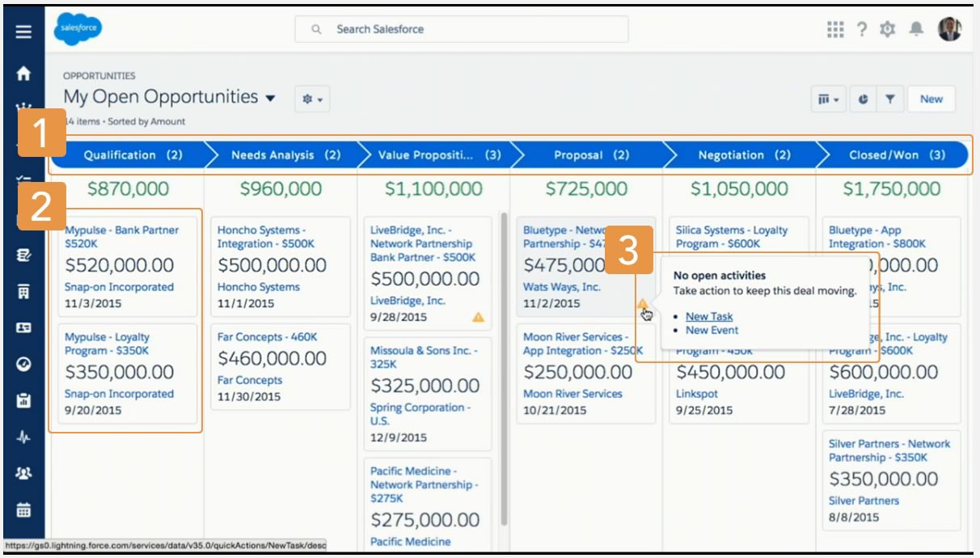Open the Groups people icon in the sidebar
Screen dimensions: 980x558
click(23, 473)
